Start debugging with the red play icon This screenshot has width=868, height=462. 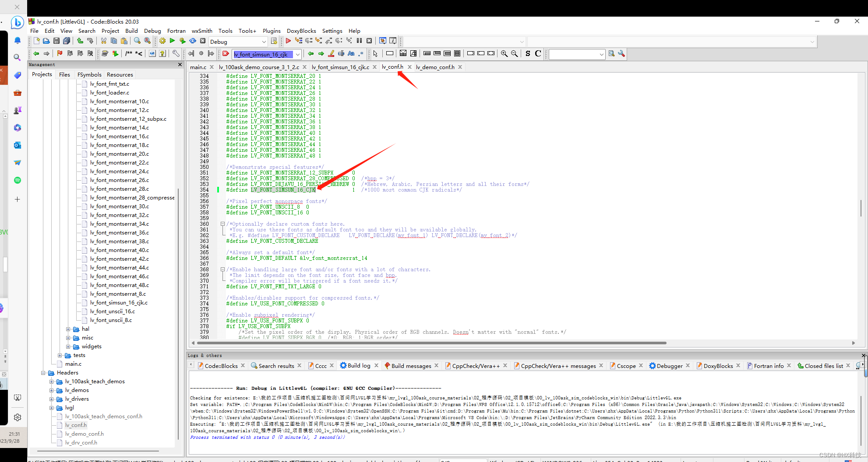(288, 41)
